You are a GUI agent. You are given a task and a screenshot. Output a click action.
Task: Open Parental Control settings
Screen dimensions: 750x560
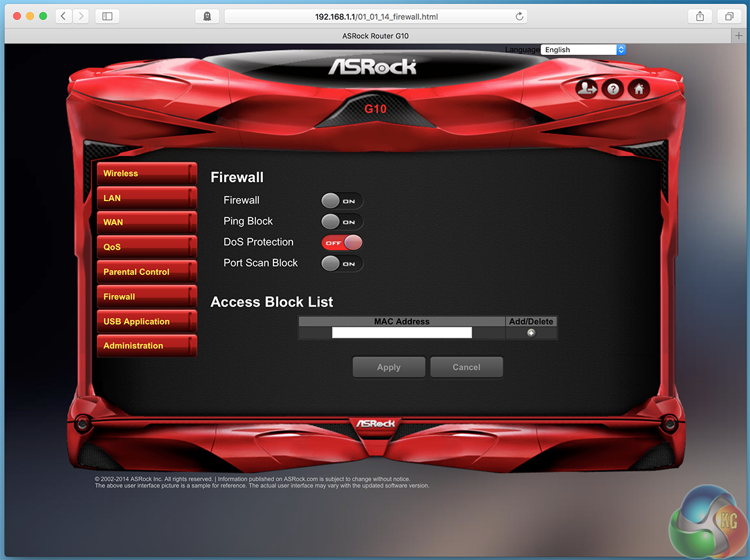click(x=146, y=272)
